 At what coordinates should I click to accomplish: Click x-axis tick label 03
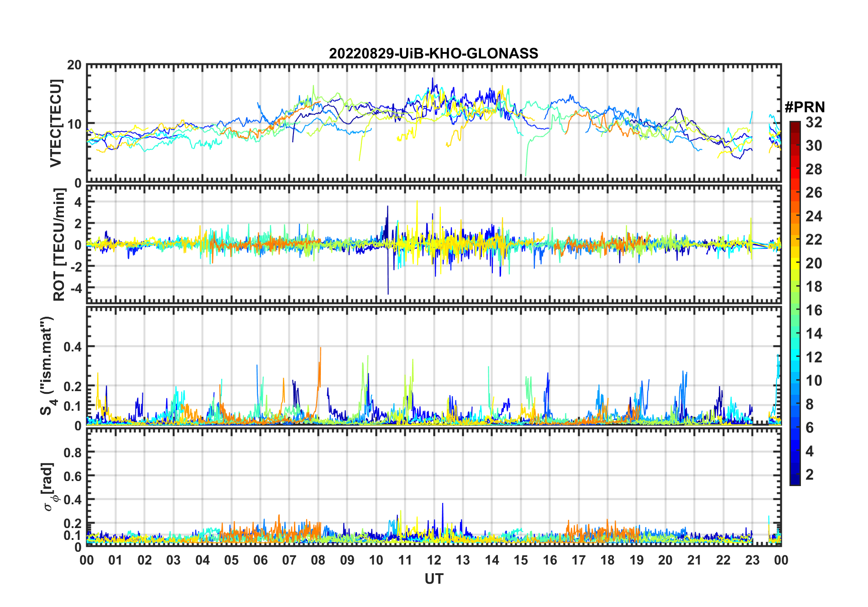tap(173, 560)
